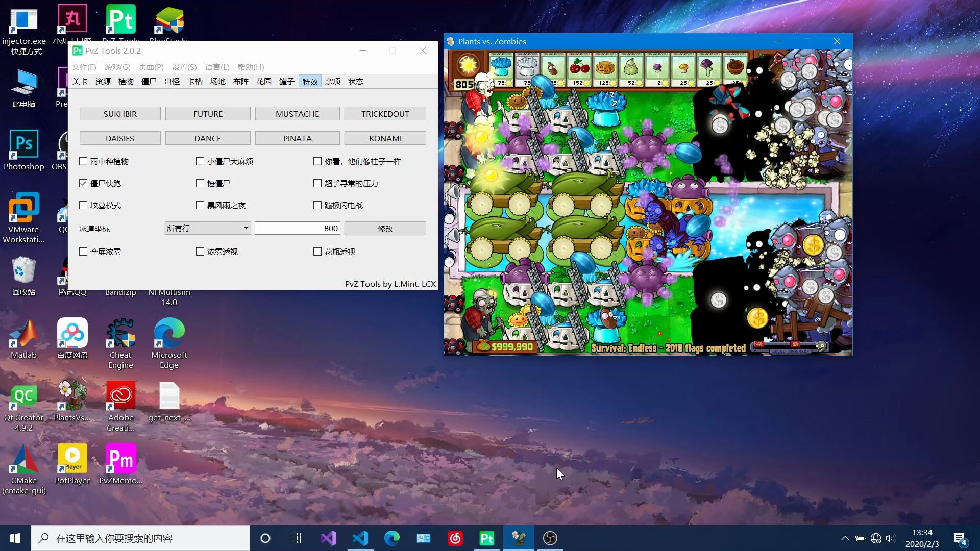Click the DANCE button
This screenshot has width=980, height=551.
pyautogui.click(x=208, y=138)
